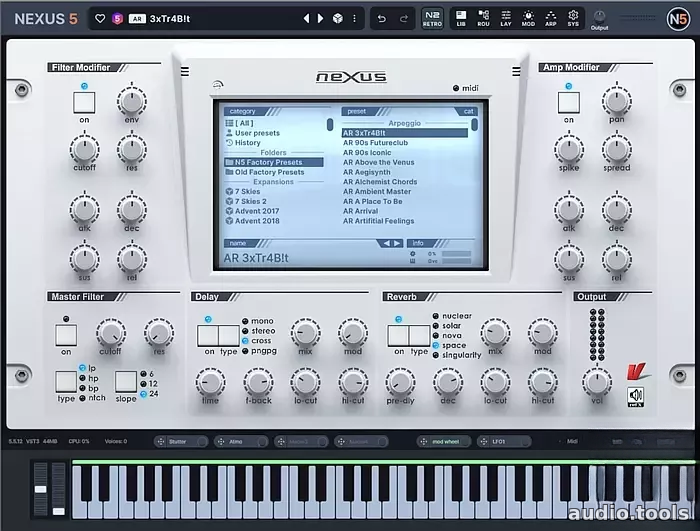Open the ROU routing panel
This screenshot has width=700, height=531.
pos(483,18)
